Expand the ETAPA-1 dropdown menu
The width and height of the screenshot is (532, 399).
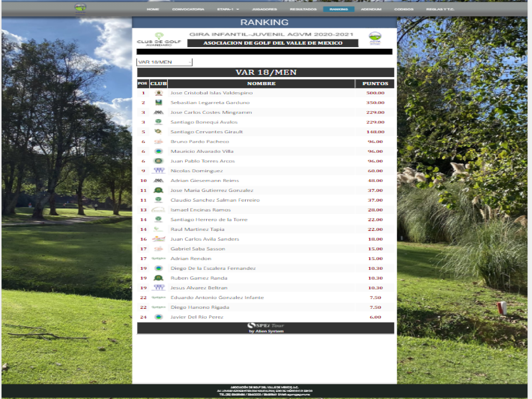coord(228,9)
